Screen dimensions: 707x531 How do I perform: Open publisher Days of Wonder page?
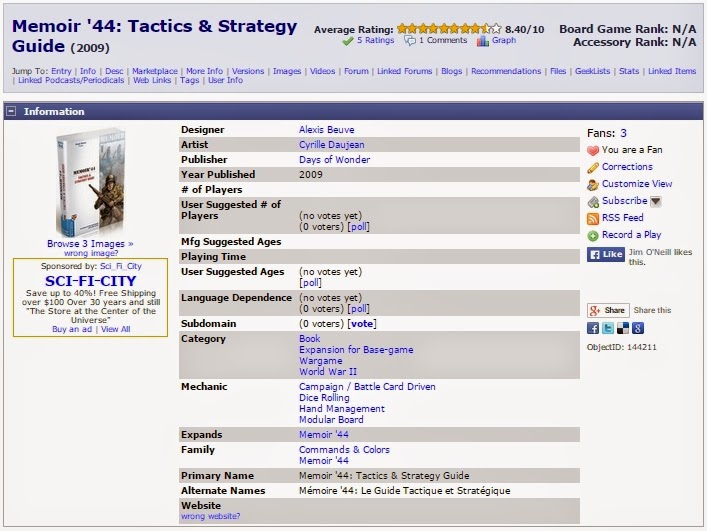coord(334,160)
